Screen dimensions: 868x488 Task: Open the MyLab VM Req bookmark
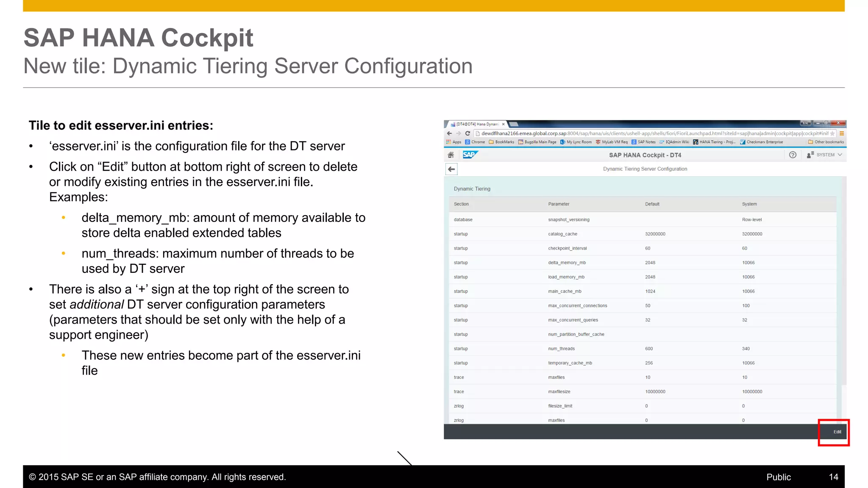coord(612,142)
